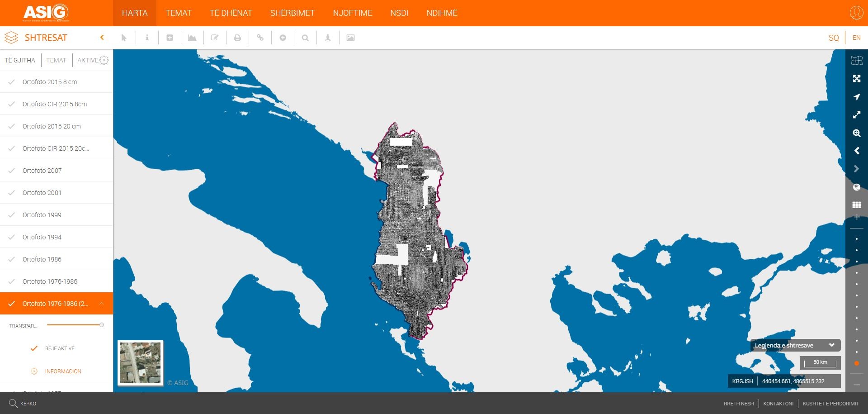This screenshot has height=414, width=868.
Task: Click the basemap thumbnail preview
Action: [140, 363]
